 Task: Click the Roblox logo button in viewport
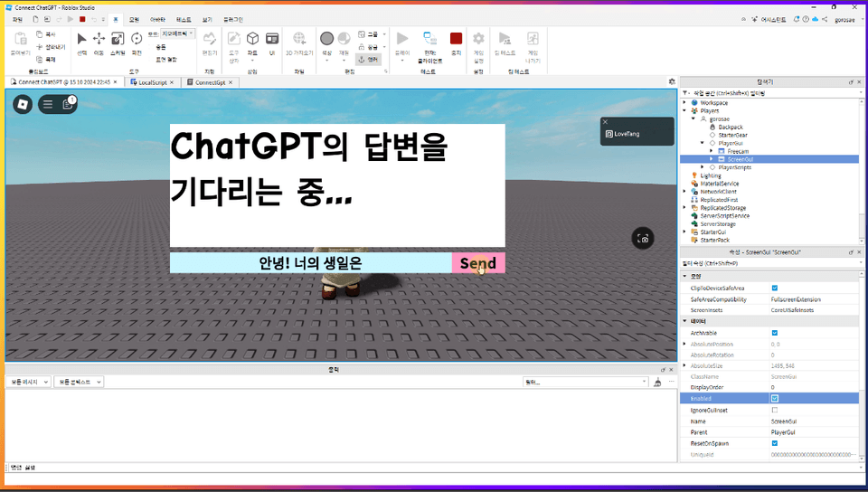point(23,104)
